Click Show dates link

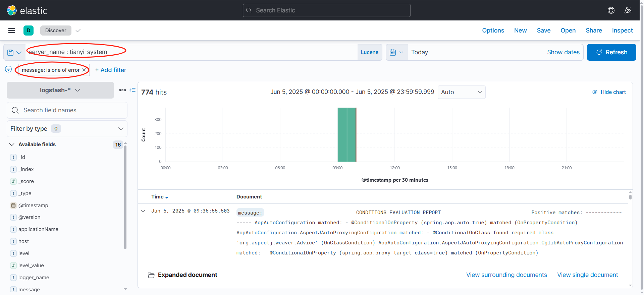click(x=563, y=52)
